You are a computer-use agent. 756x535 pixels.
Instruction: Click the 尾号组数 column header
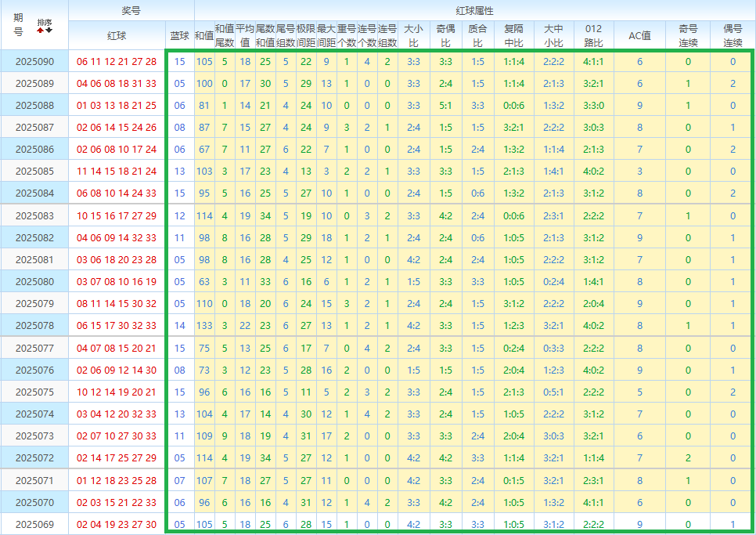pos(286,35)
